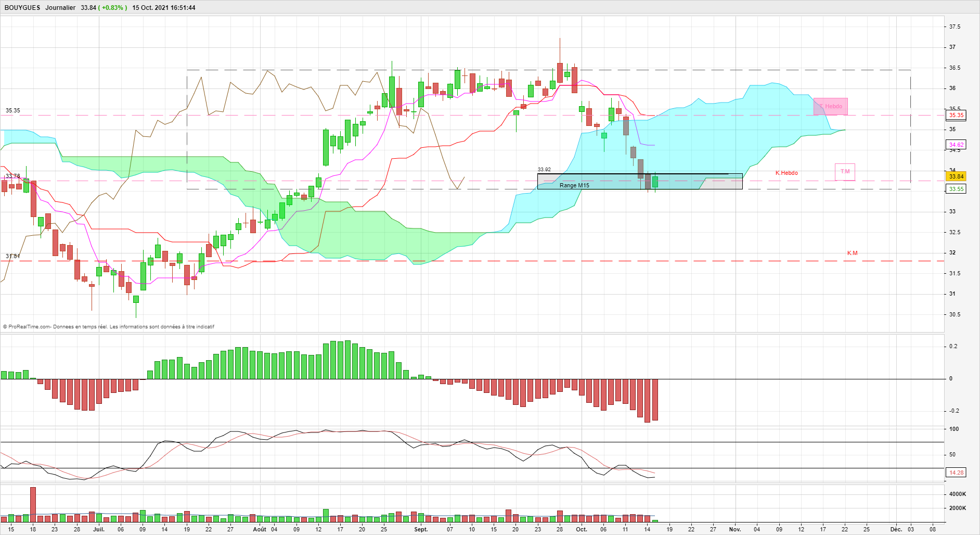
Task: Select the pink T.M box annotation
Action: click(845, 172)
